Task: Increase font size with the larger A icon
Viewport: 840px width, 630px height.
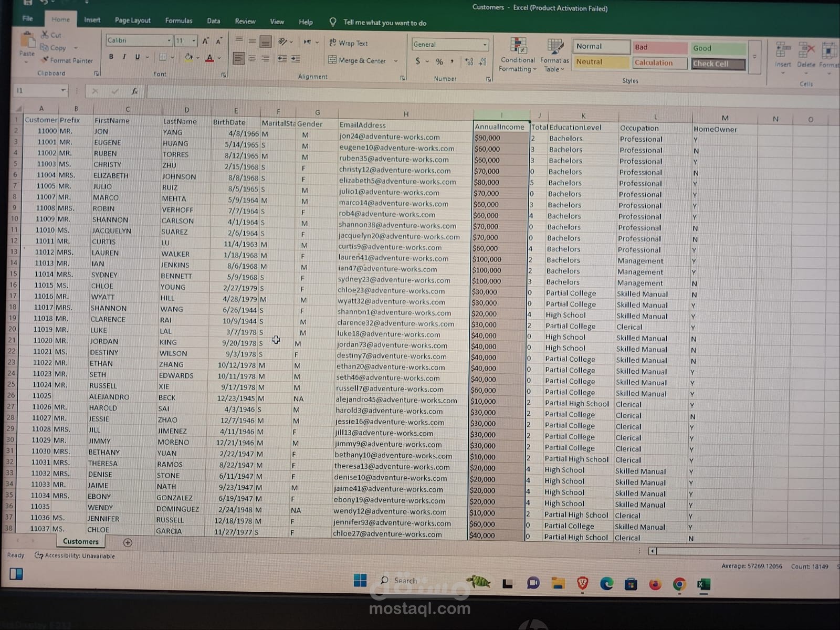Action: [205, 40]
